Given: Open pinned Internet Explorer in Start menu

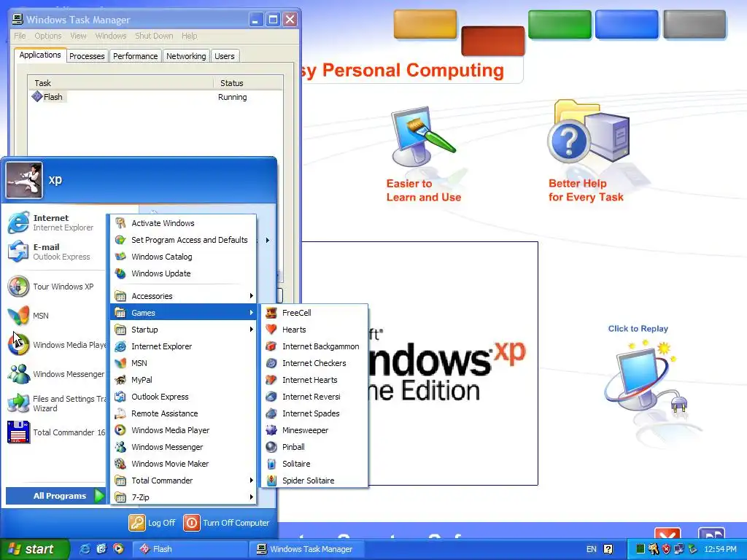Looking at the screenshot, I should (x=55, y=222).
